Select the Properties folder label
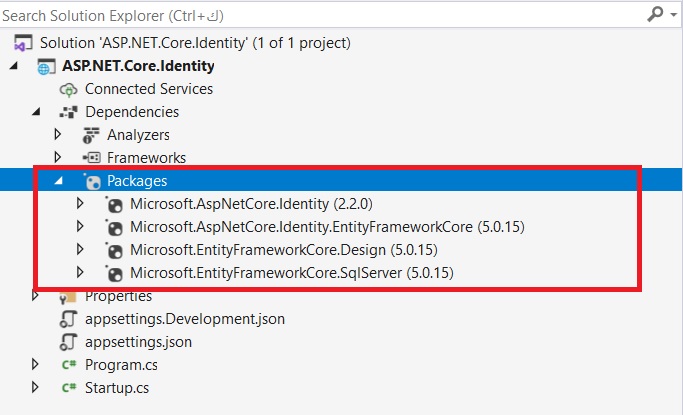The height and width of the screenshot is (415, 683). tap(118, 297)
